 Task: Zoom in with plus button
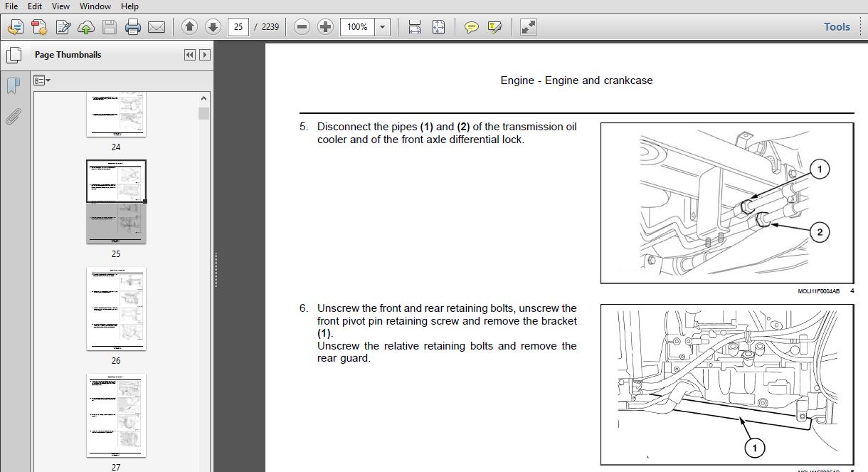pos(326,27)
